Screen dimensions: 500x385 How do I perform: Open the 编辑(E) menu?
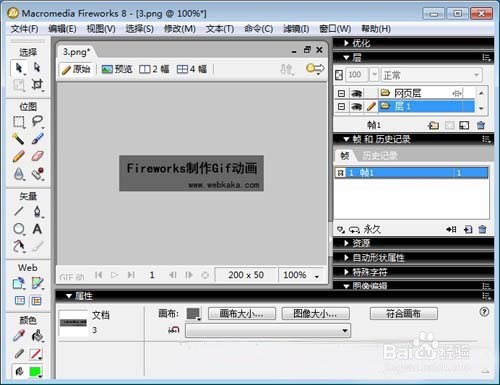(x=62, y=29)
